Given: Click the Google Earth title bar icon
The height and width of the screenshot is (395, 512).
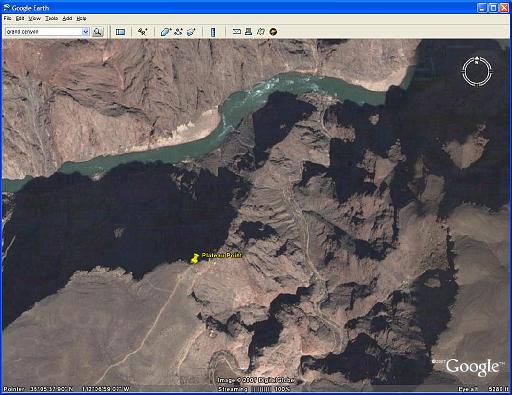Looking at the screenshot, I should pos(7,8).
